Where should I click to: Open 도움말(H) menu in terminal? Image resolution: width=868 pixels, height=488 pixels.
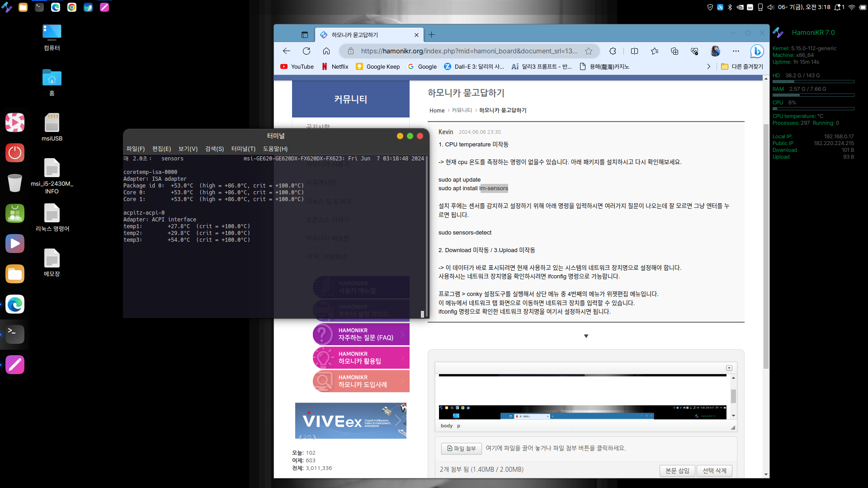pos(275,149)
